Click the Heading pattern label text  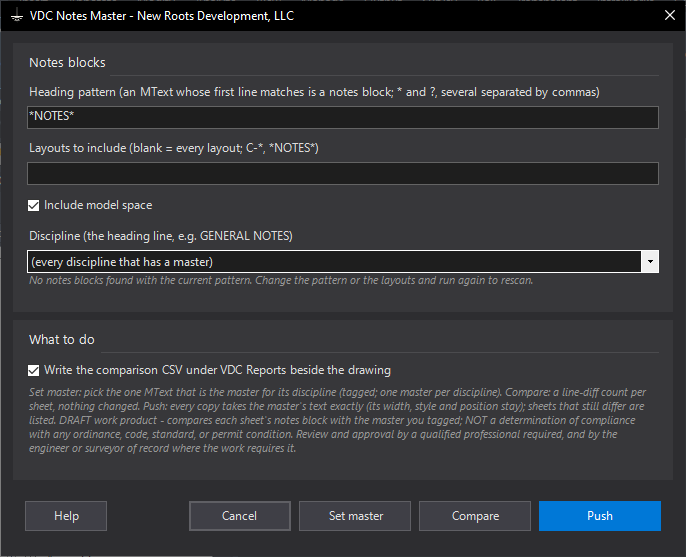[314, 92]
